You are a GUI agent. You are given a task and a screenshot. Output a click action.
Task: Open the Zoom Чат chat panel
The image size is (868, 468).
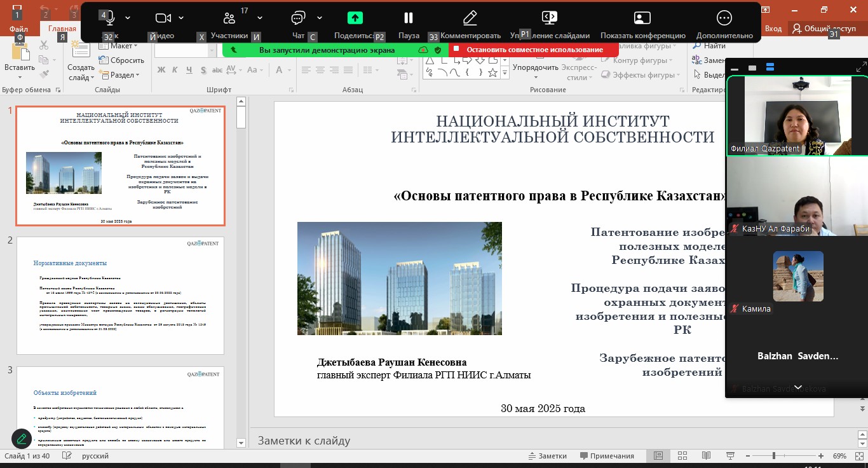(x=298, y=18)
